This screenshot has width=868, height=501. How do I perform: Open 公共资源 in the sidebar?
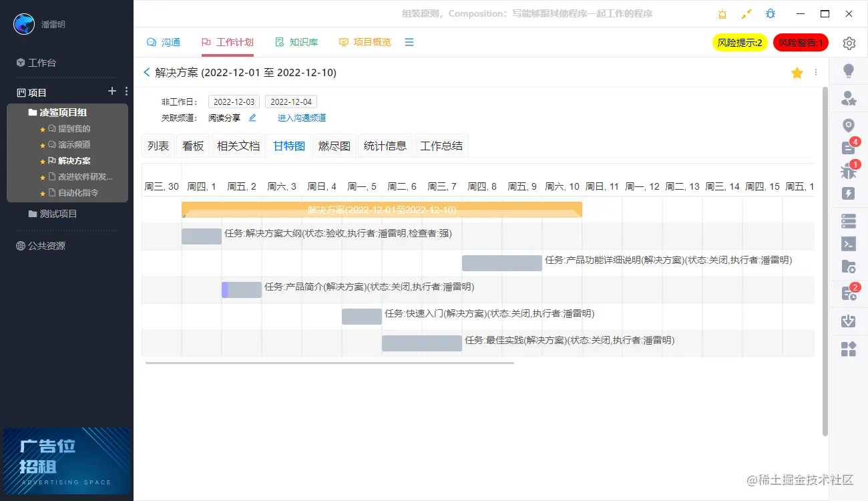pos(41,246)
